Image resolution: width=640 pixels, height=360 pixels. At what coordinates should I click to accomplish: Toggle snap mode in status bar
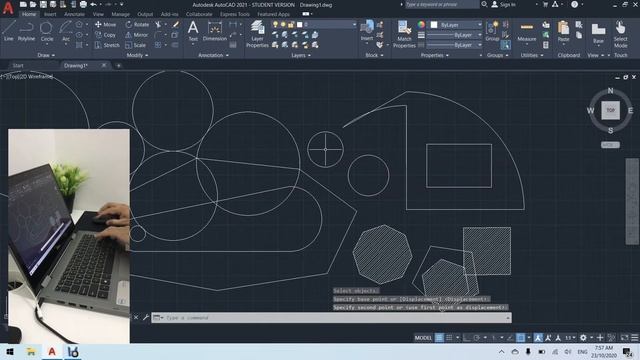click(x=449, y=338)
